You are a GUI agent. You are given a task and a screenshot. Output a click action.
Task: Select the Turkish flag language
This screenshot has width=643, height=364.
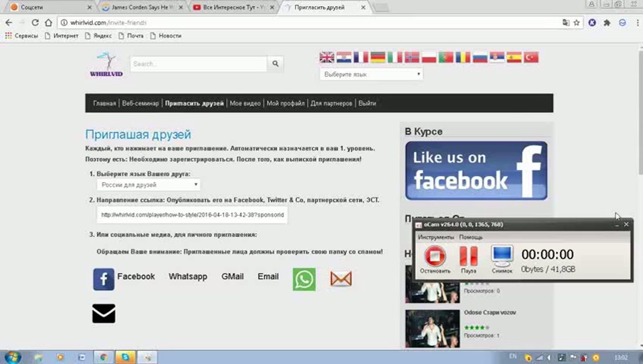[x=531, y=57]
